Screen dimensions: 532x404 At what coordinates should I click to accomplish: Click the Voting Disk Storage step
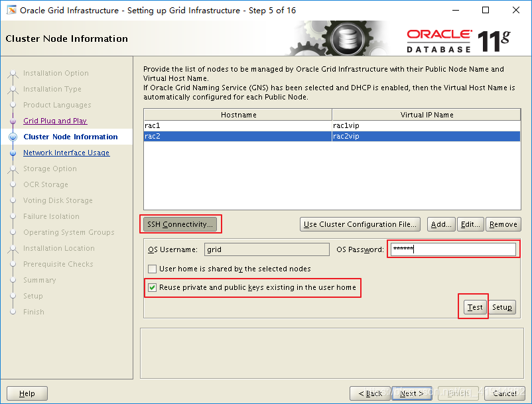click(x=58, y=200)
